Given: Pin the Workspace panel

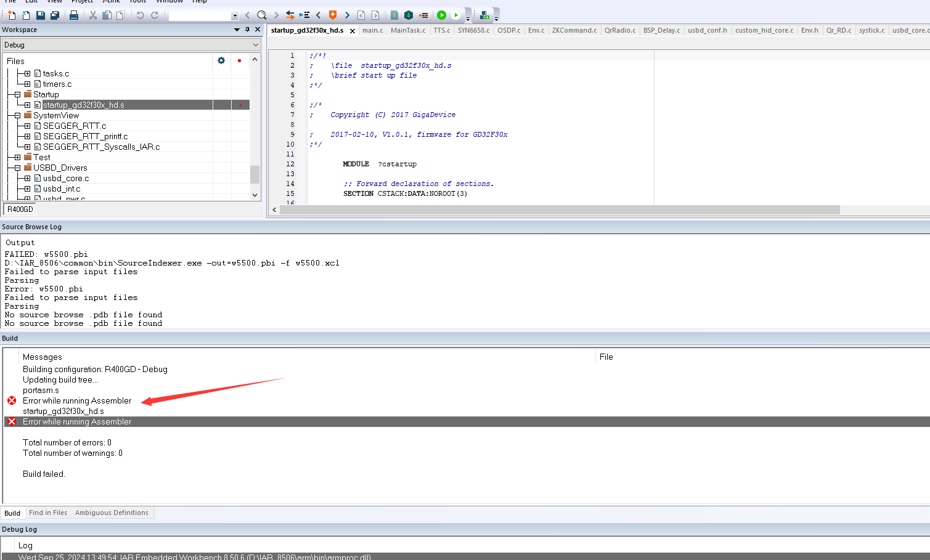Looking at the screenshot, I should click(x=248, y=30).
